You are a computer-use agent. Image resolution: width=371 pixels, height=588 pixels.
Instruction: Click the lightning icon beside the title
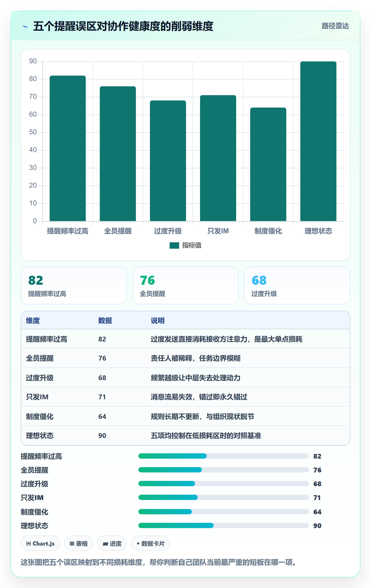[25, 27]
